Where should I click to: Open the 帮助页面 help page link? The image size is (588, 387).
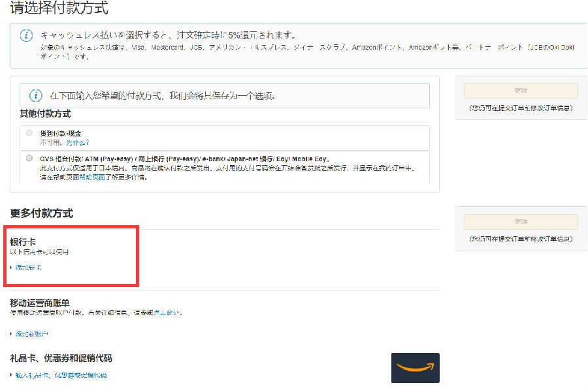click(x=92, y=178)
